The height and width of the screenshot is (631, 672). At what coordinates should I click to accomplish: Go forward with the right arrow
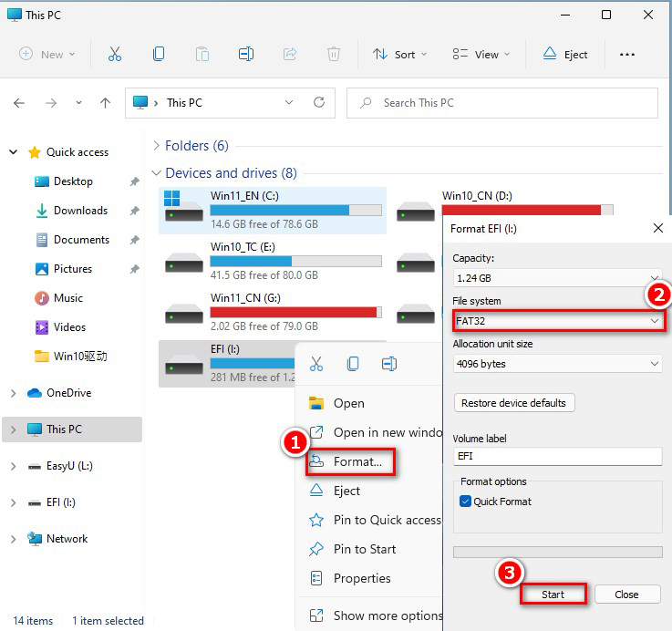click(x=51, y=103)
